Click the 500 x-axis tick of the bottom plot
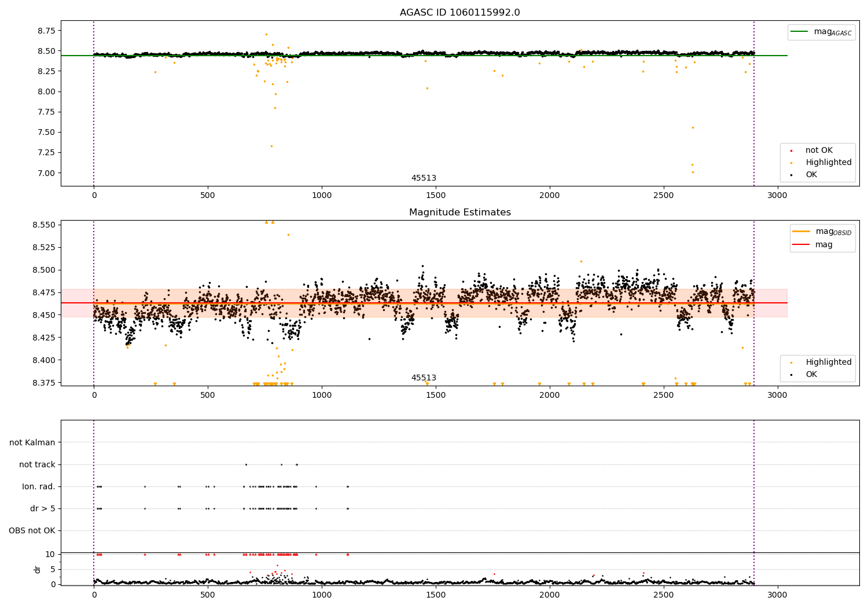The height and width of the screenshot is (608, 868). (208, 595)
